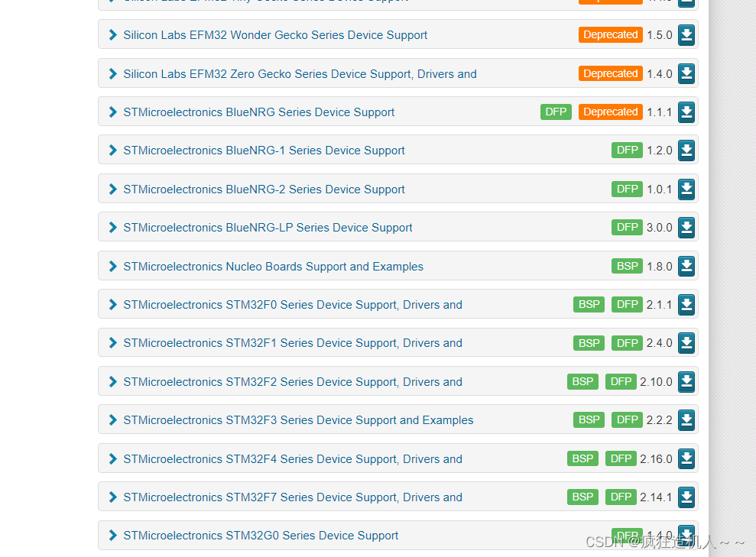This screenshot has width=756, height=557.
Task: Open STMicroelectronics Nucleo Boards Support and Examples
Action: pos(274,267)
